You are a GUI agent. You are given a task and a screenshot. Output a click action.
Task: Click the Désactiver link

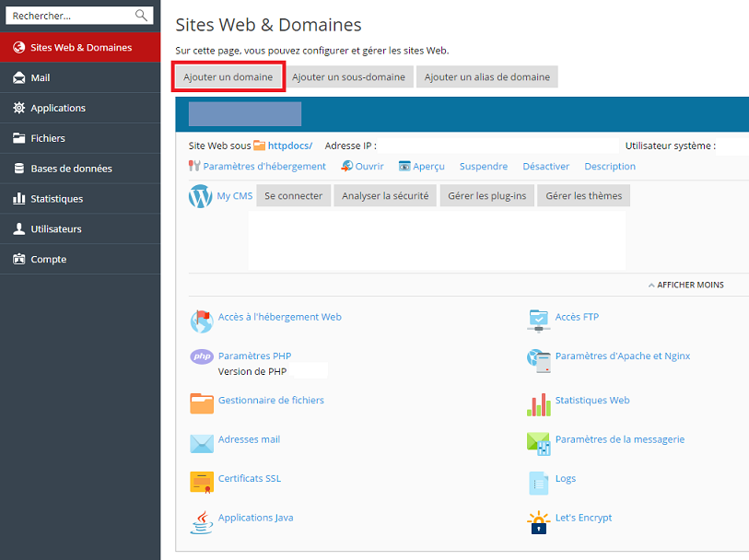click(546, 166)
